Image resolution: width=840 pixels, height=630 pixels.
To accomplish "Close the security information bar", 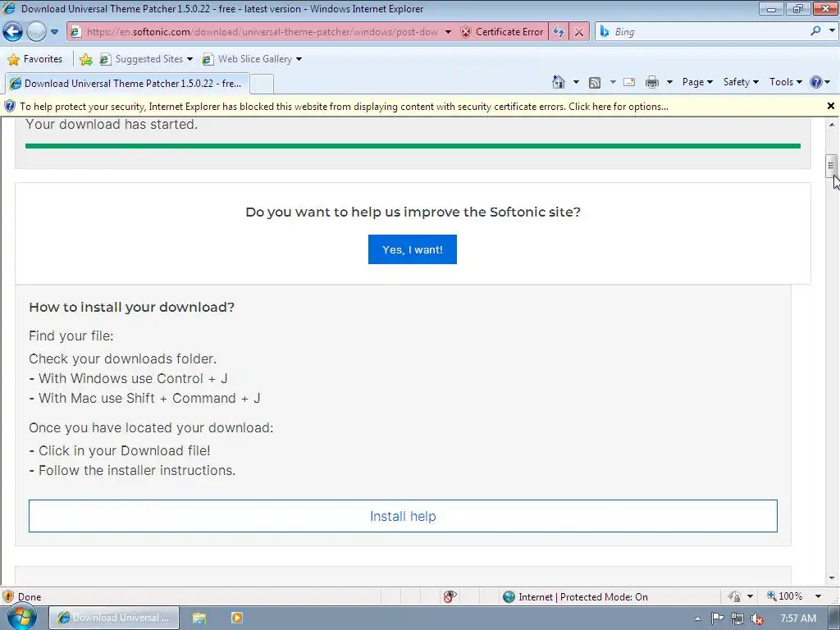I will [x=831, y=106].
